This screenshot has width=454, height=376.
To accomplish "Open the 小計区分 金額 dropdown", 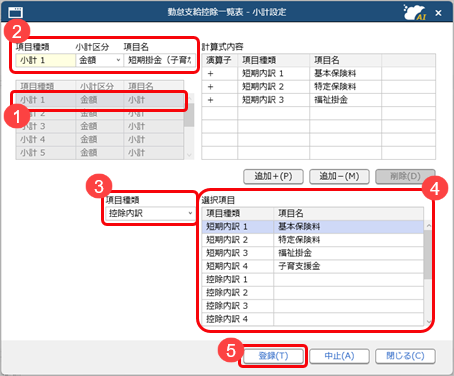I will (x=99, y=60).
